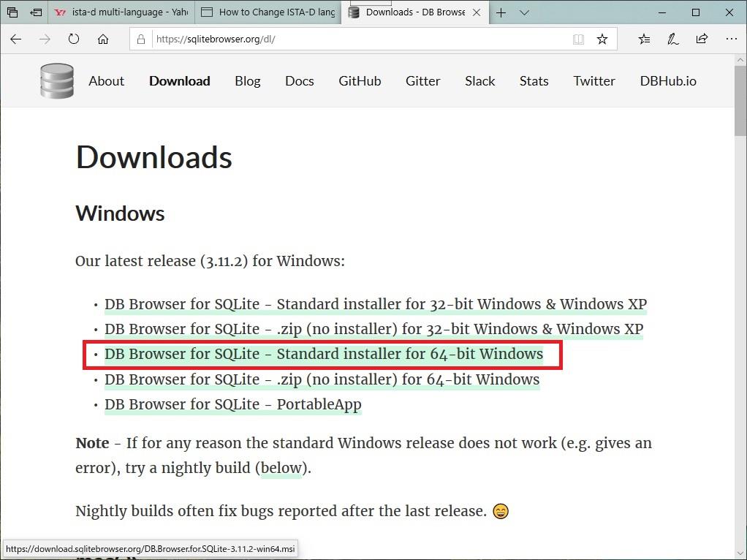
Task: Minimize the browser window
Action: (x=661, y=13)
